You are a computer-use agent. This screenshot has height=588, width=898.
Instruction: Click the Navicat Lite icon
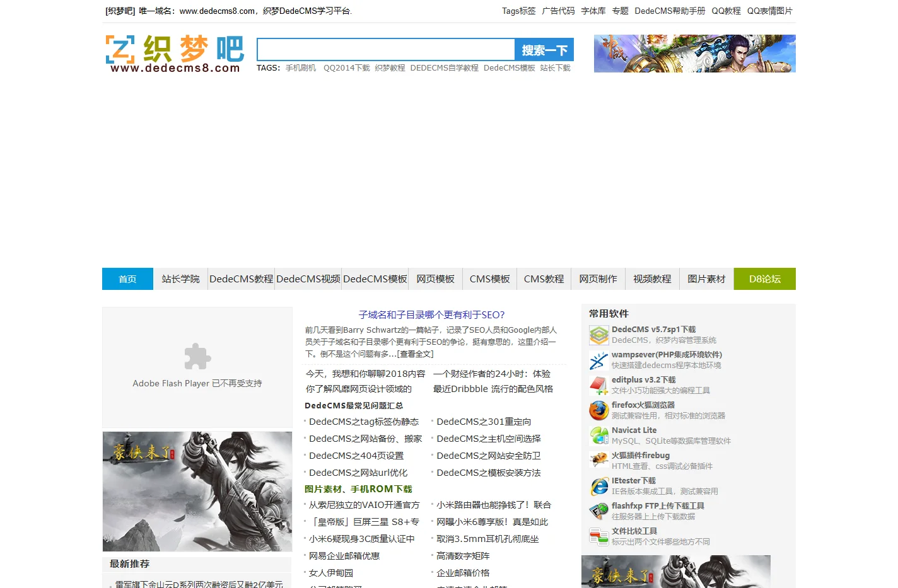(598, 436)
